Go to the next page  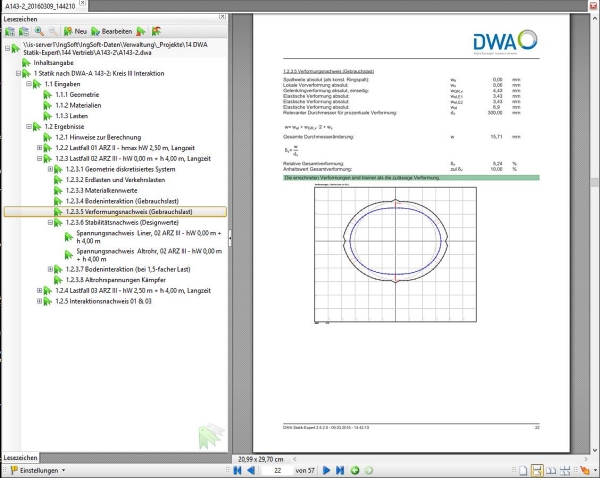coord(326,469)
